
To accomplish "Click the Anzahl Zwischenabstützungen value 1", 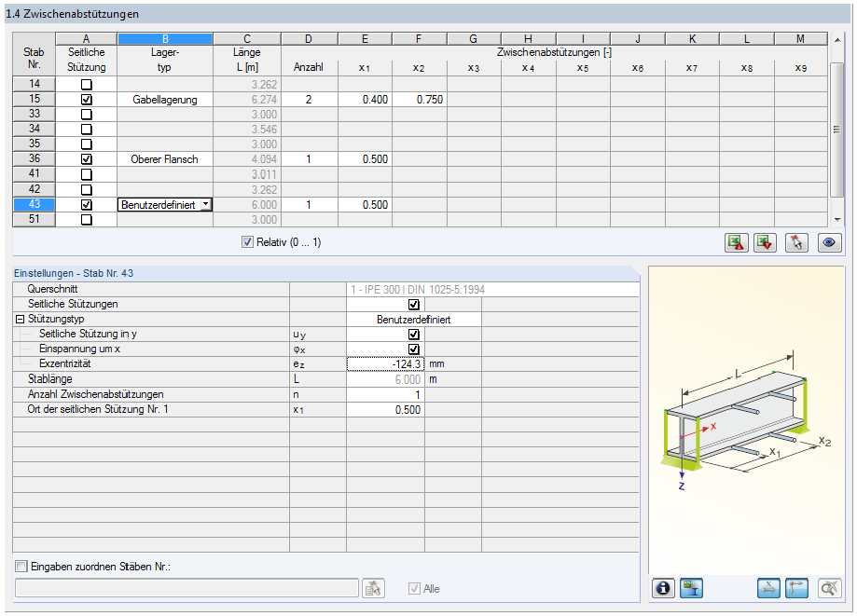I will pos(385,394).
